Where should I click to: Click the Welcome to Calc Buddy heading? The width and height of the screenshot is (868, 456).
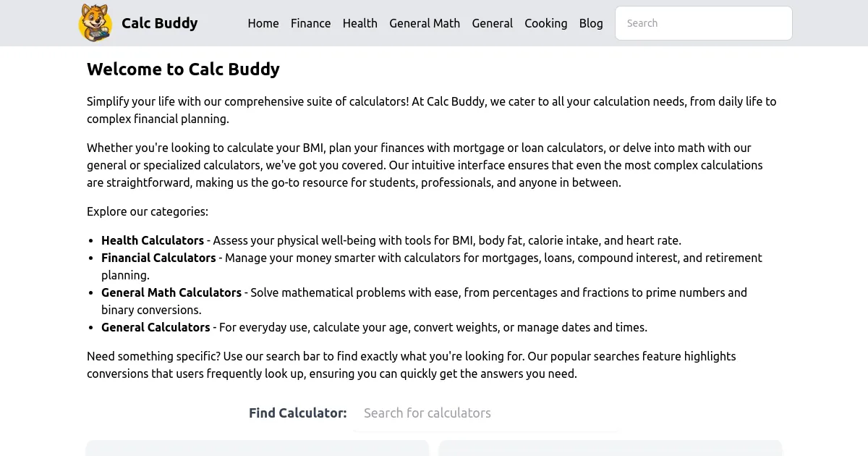(x=183, y=69)
